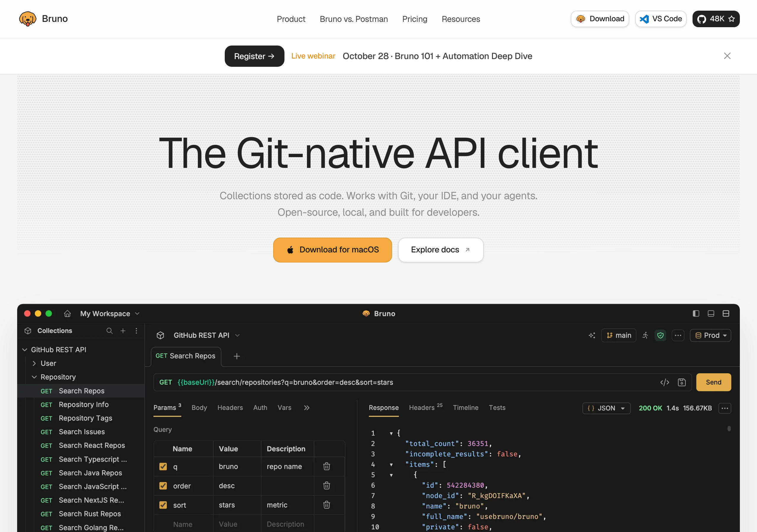The image size is (757, 532).
Task: Click the Explore docs button
Action: pyautogui.click(x=441, y=250)
